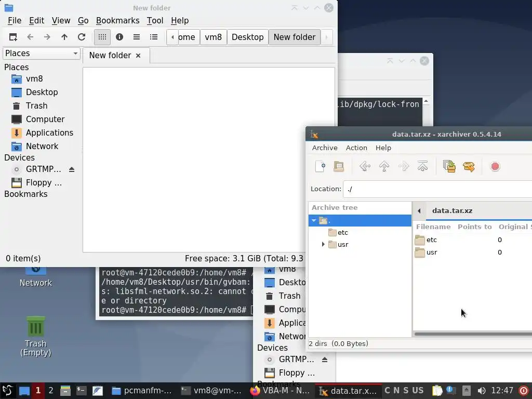
Task: Open xarchiver Help menu
Action: point(383,148)
